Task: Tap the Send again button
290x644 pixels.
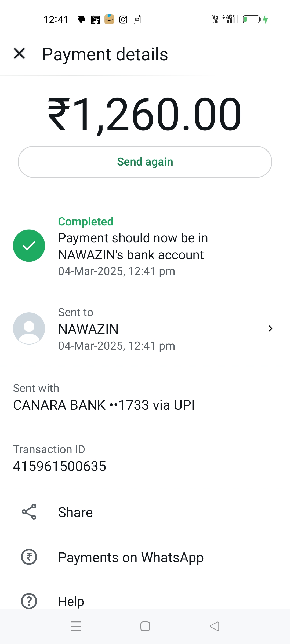Action: [145, 162]
